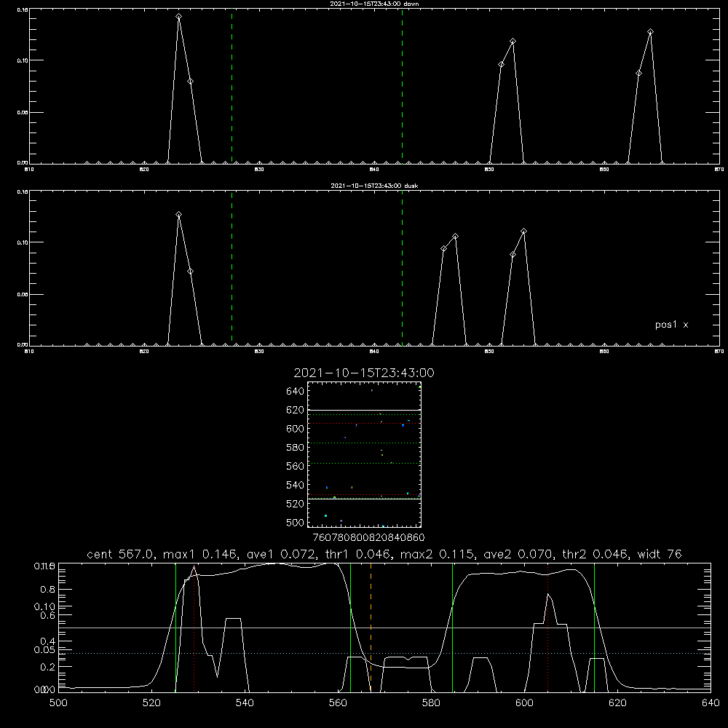Click the leftmost solid green line in bottom profile
728x728 pixels.
point(175,628)
